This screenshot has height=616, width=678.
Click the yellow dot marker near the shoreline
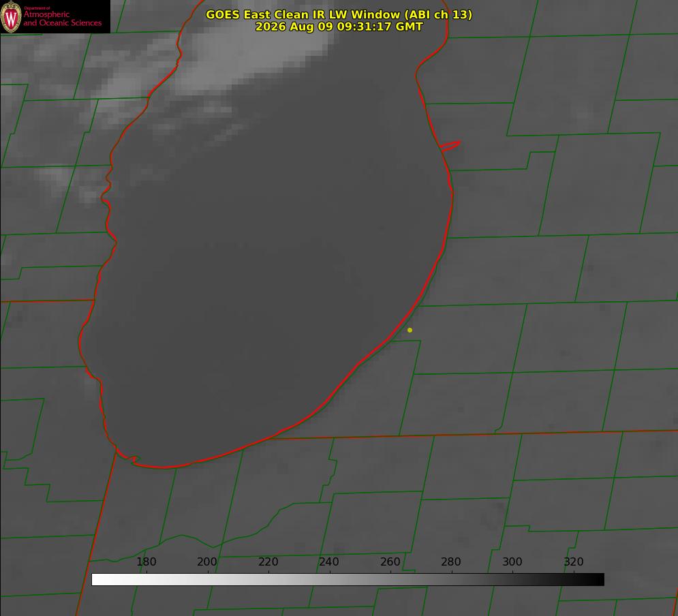pyautogui.click(x=410, y=330)
